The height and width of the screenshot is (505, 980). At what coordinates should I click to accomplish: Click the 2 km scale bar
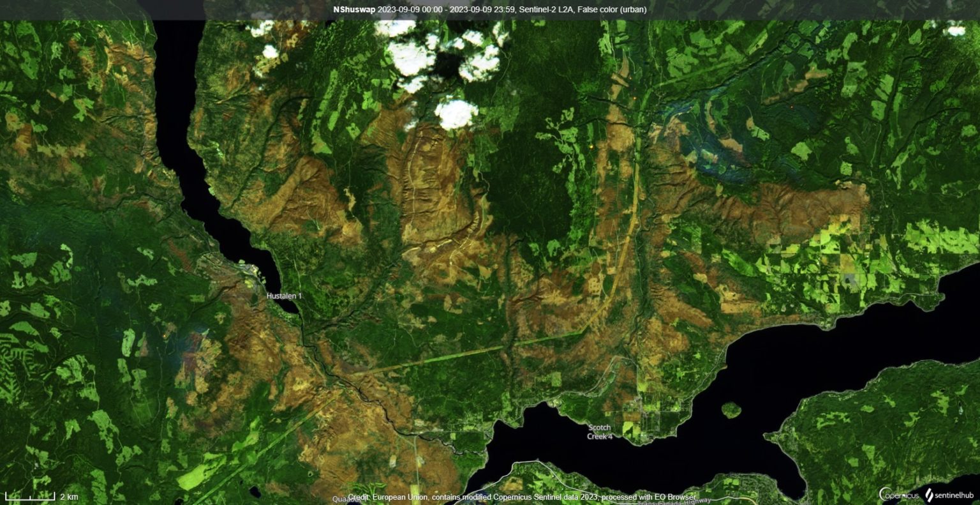click(x=30, y=497)
